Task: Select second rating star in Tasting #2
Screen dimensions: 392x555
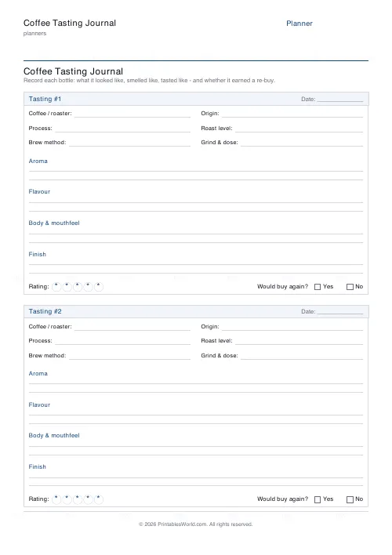Action: click(x=67, y=499)
